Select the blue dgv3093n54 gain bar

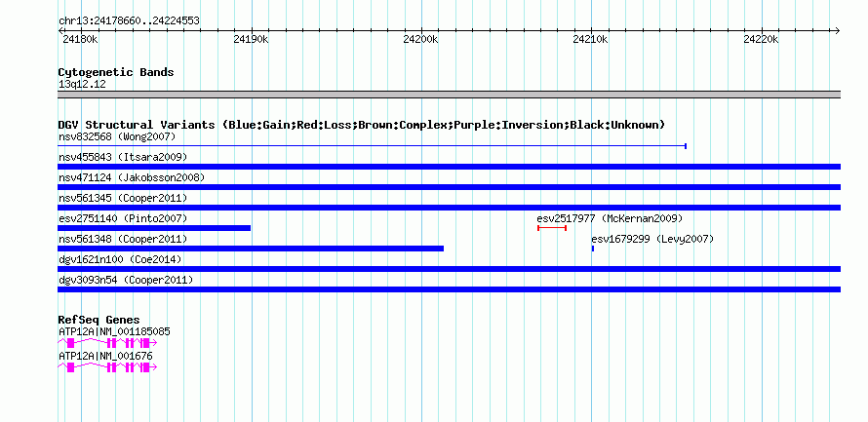pos(449,289)
